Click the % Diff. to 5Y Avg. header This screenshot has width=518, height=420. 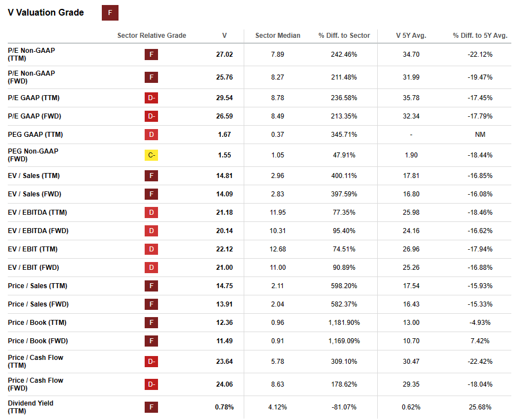[x=480, y=36]
